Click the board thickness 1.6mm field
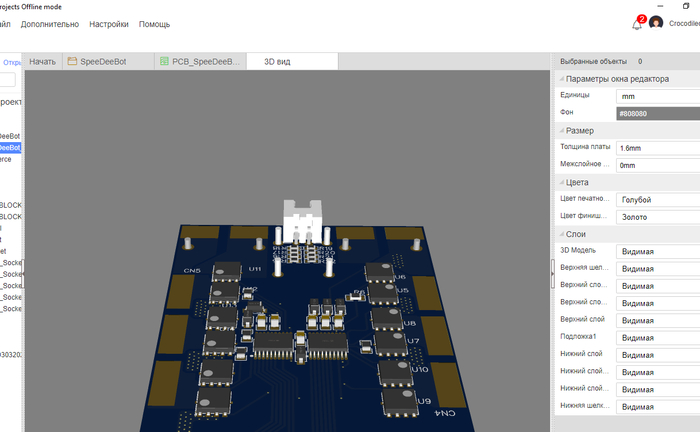 pyautogui.click(x=658, y=148)
